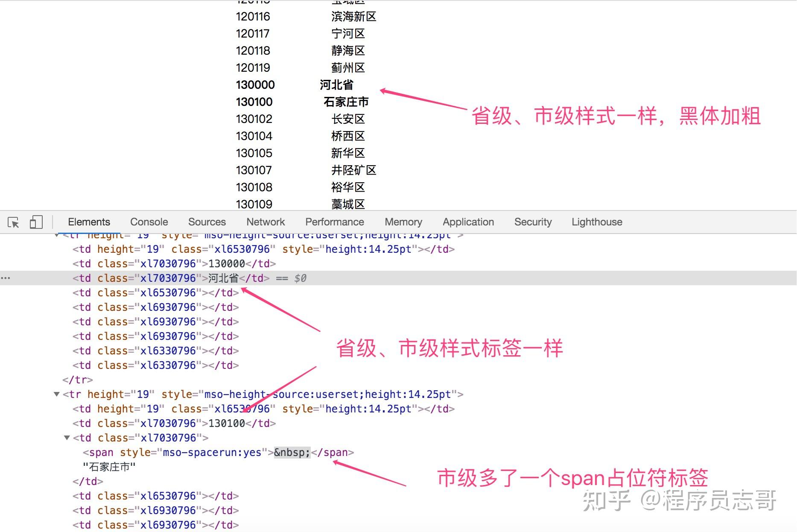Viewport: 797px width, 532px height.
Task: Open the Security tab
Action: coord(533,222)
